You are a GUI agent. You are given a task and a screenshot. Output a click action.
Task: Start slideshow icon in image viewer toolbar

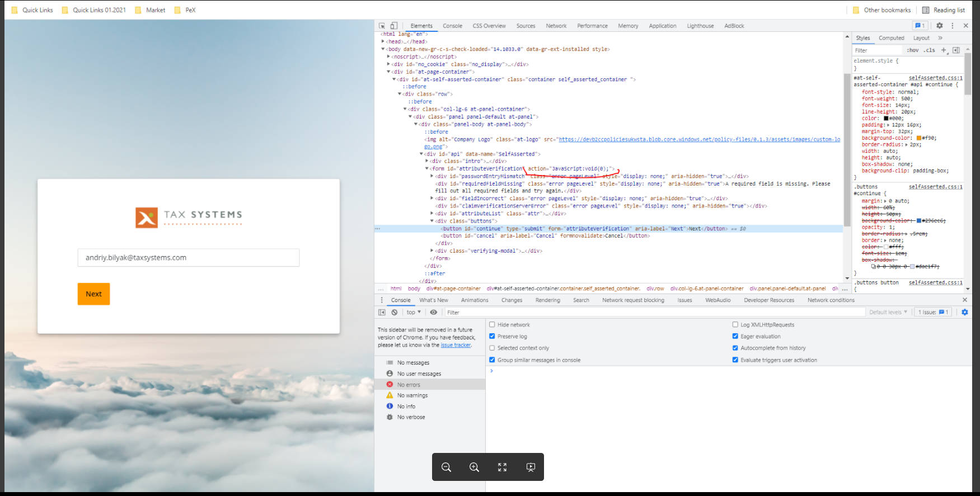531,467
